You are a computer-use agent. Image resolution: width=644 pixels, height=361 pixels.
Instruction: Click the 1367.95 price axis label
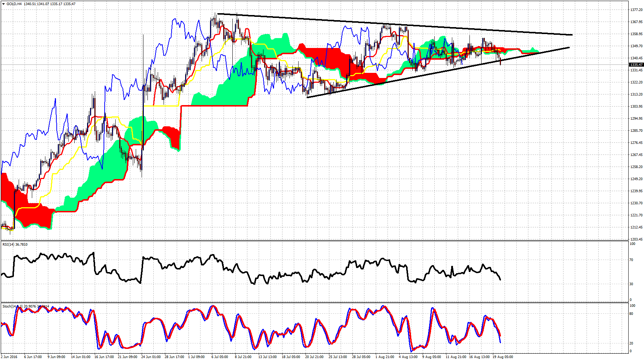click(636, 22)
